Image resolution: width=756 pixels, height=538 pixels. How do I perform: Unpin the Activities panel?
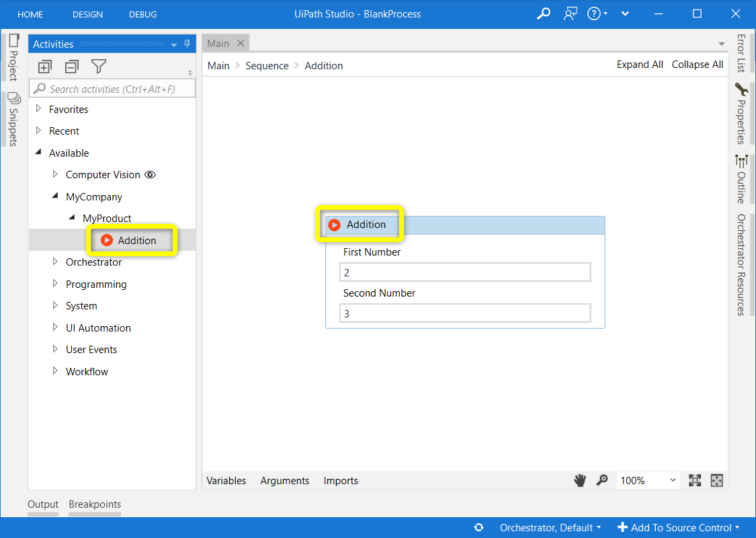click(x=186, y=44)
